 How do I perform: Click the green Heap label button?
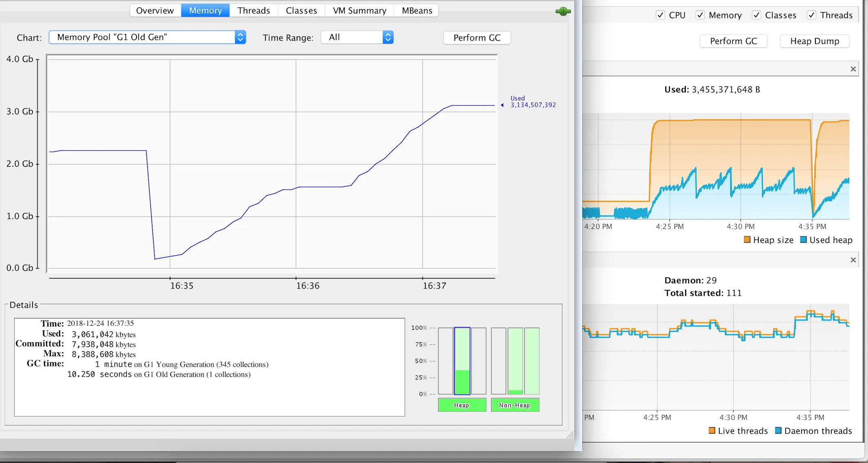(462, 405)
